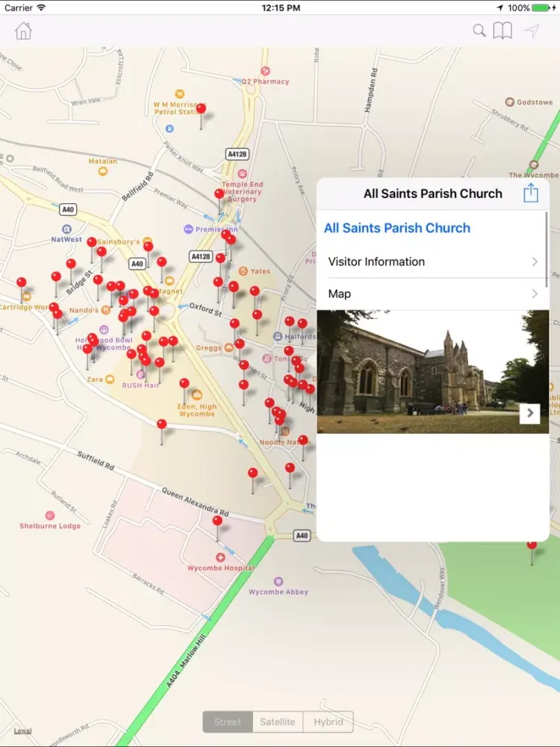
Task: Tap the Greggs map icon
Action: coord(229,348)
